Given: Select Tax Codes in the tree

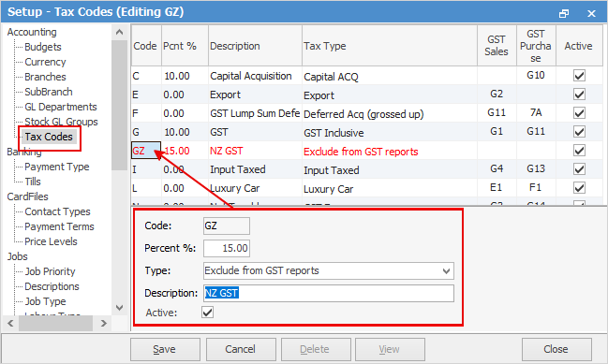Looking at the screenshot, I should (x=49, y=137).
